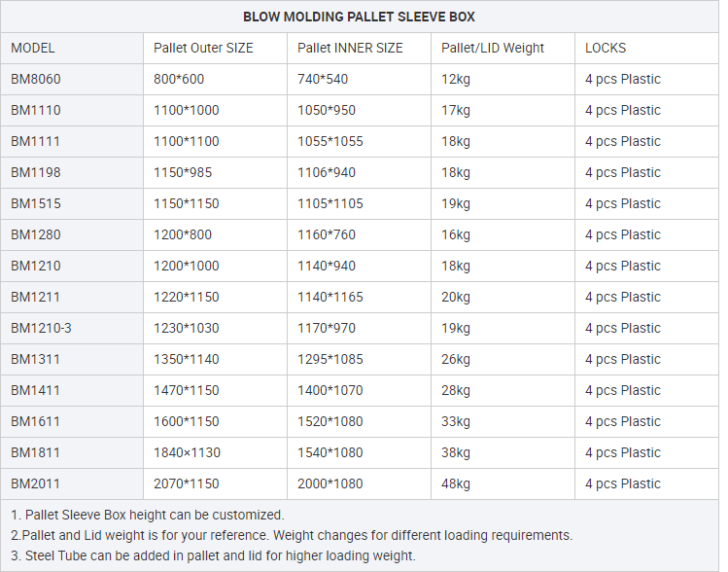Click the 28kg weight cell
The width and height of the screenshot is (728, 572).
tap(456, 390)
